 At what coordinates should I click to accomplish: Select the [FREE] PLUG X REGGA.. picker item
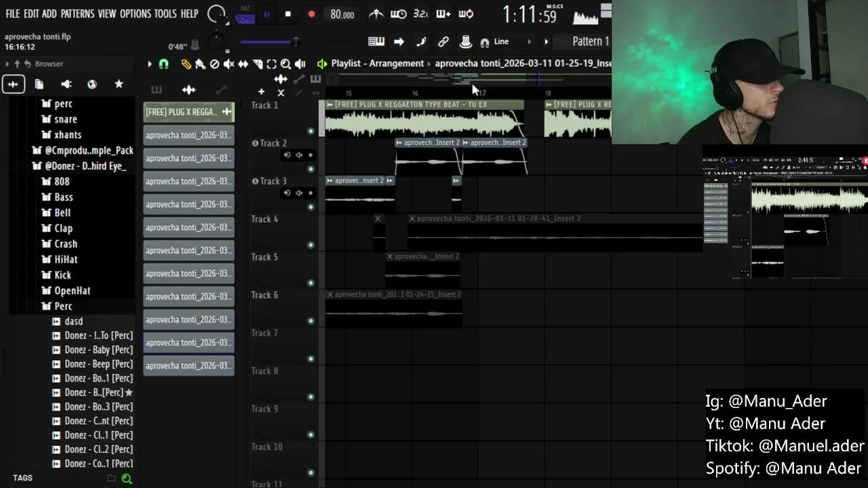click(189, 112)
